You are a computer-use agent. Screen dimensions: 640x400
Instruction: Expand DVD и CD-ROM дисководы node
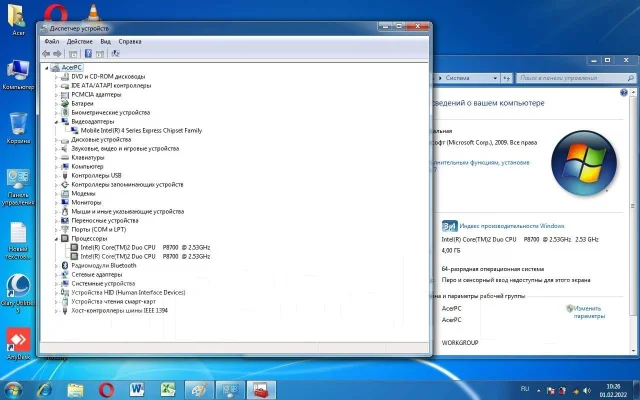point(56,77)
